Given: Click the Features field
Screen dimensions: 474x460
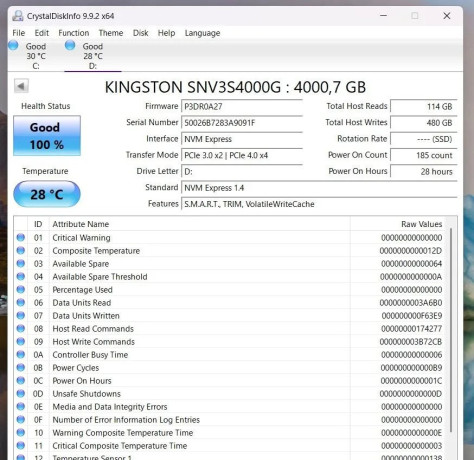Looking at the screenshot, I should [319, 204].
